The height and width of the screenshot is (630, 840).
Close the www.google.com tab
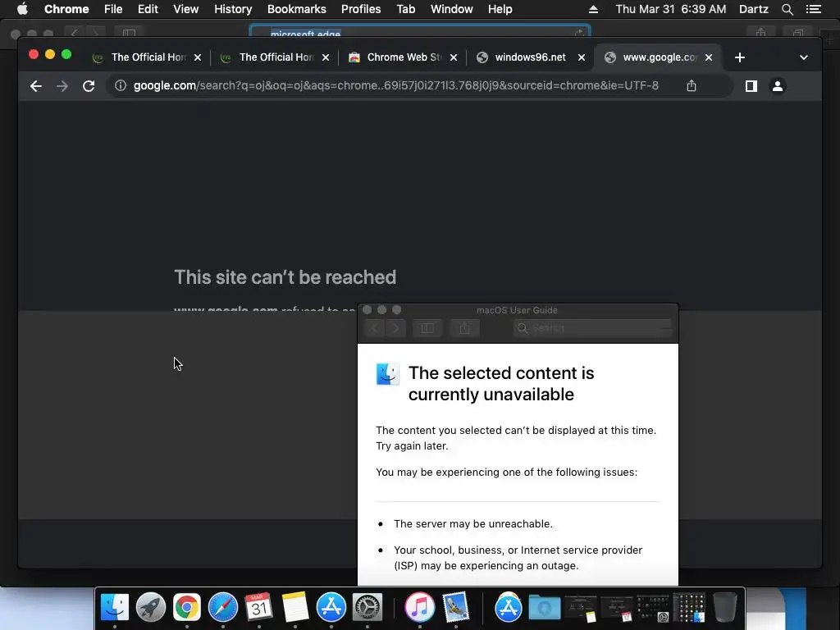pyautogui.click(x=709, y=57)
